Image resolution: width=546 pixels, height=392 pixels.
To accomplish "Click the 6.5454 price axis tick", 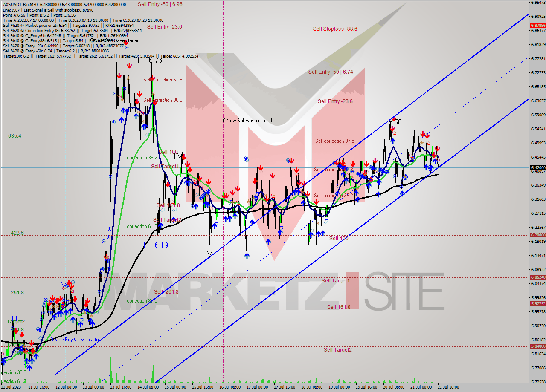I will pos(538,129).
